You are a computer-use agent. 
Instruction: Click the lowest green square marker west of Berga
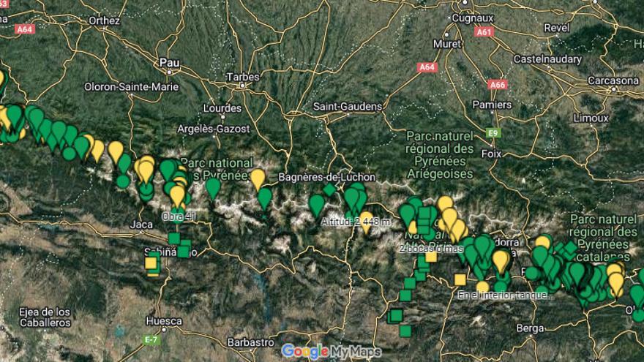point(405,331)
